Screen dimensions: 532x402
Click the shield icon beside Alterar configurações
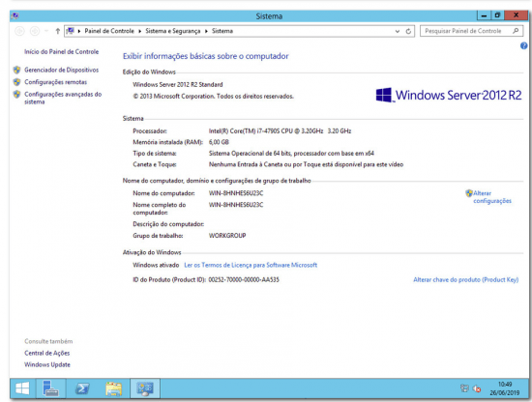tap(469, 193)
